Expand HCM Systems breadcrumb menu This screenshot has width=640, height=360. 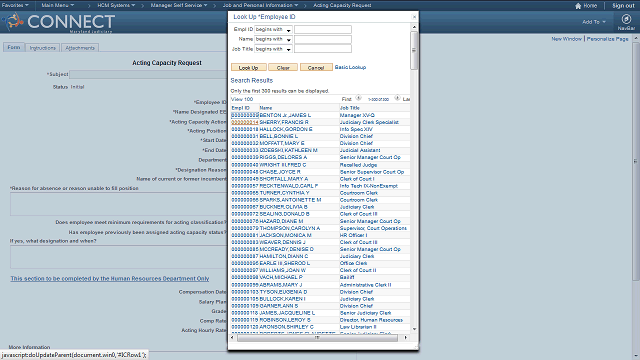[x=116, y=5]
